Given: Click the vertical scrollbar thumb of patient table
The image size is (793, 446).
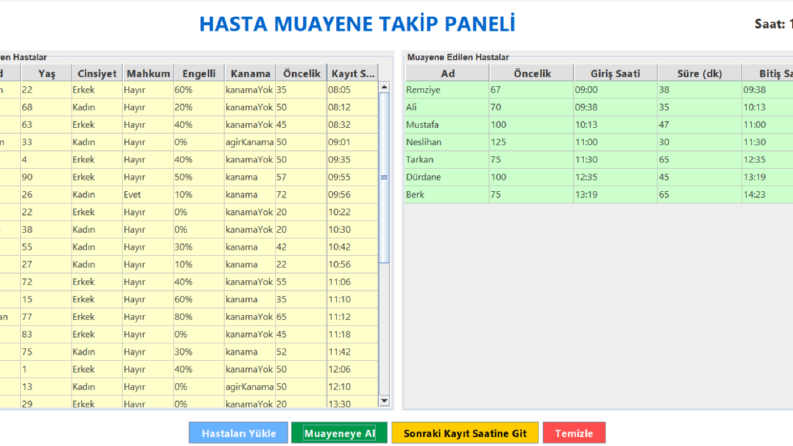Looking at the screenshot, I should tap(384, 177).
